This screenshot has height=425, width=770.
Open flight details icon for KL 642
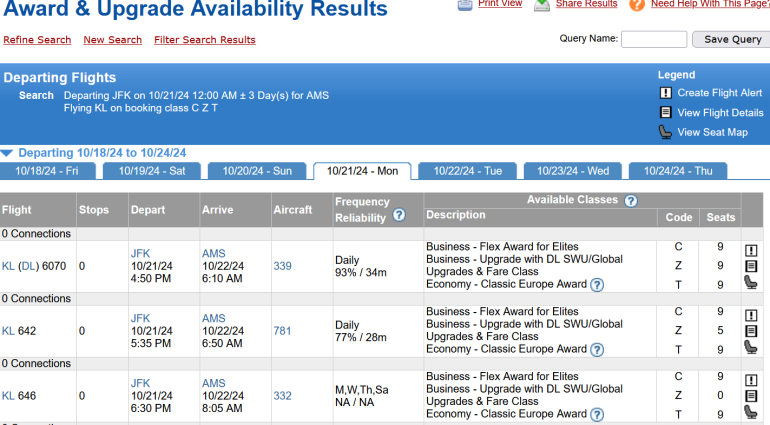[750, 331]
